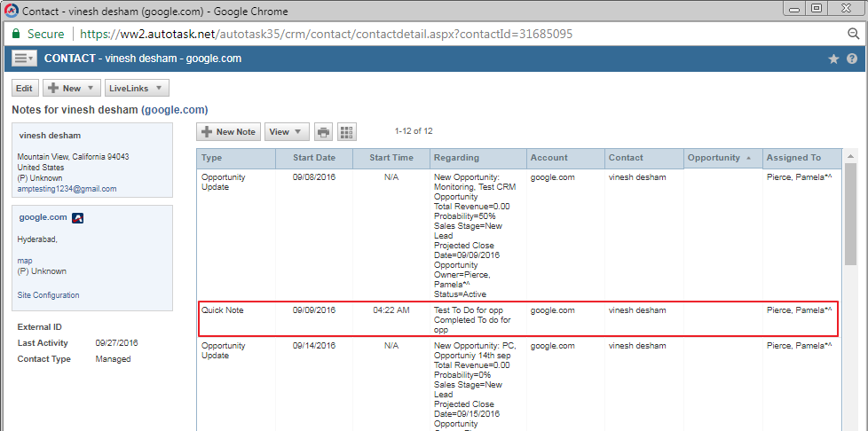Open the column chooser grid icon
The height and width of the screenshot is (431, 868).
click(347, 131)
